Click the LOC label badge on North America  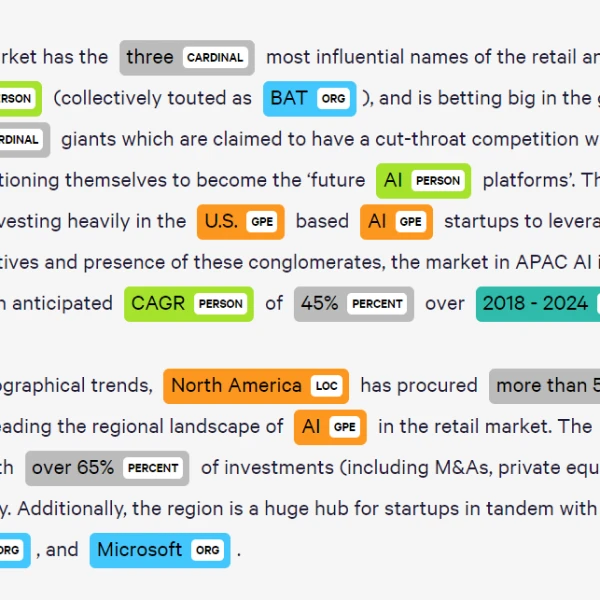pyautogui.click(x=326, y=386)
